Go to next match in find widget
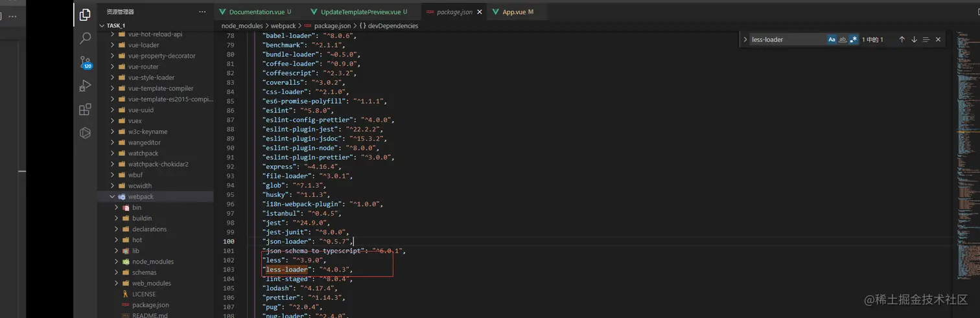This screenshot has width=980, height=318. click(x=914, y=40)
